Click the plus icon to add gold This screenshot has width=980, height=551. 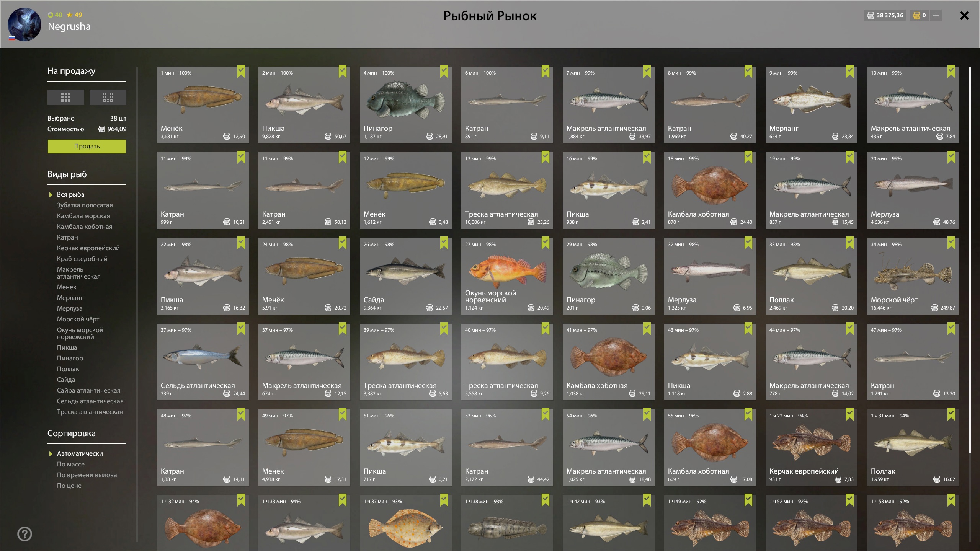pos(936,15)
